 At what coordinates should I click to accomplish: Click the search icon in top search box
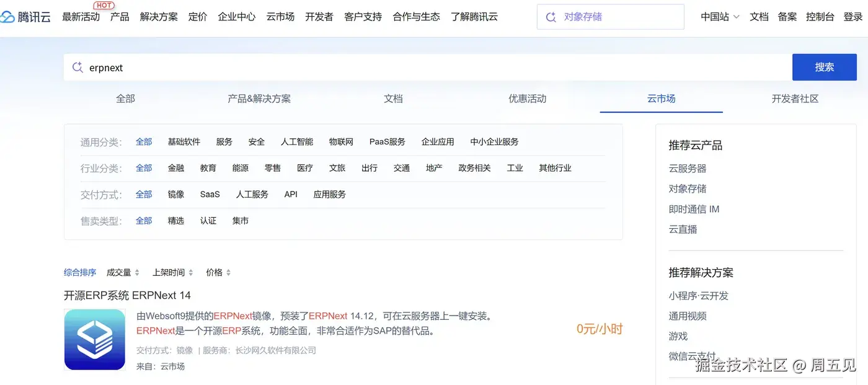[x=551, y=17]
